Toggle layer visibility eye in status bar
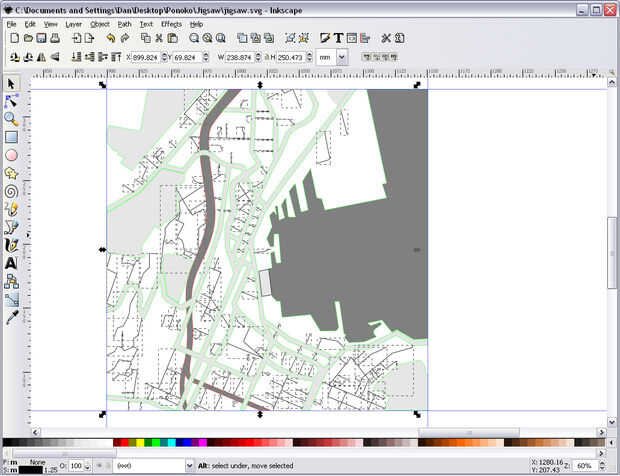 [98, 466]
